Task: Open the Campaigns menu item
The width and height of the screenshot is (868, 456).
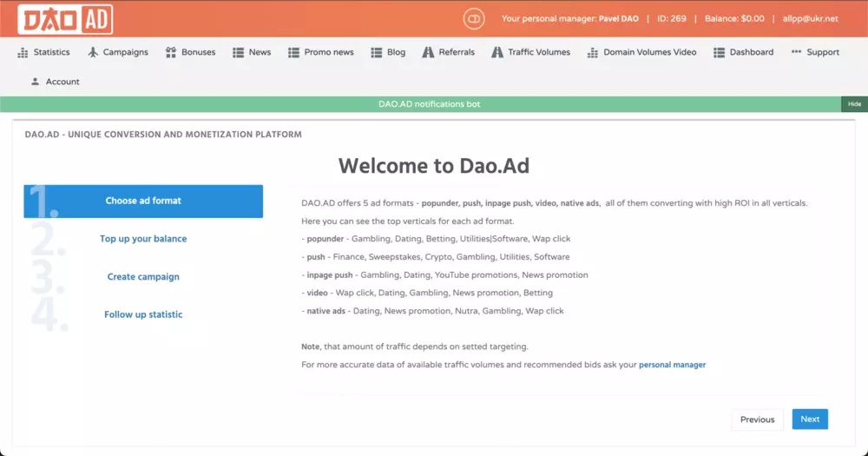Action: (x=118, y=52)
